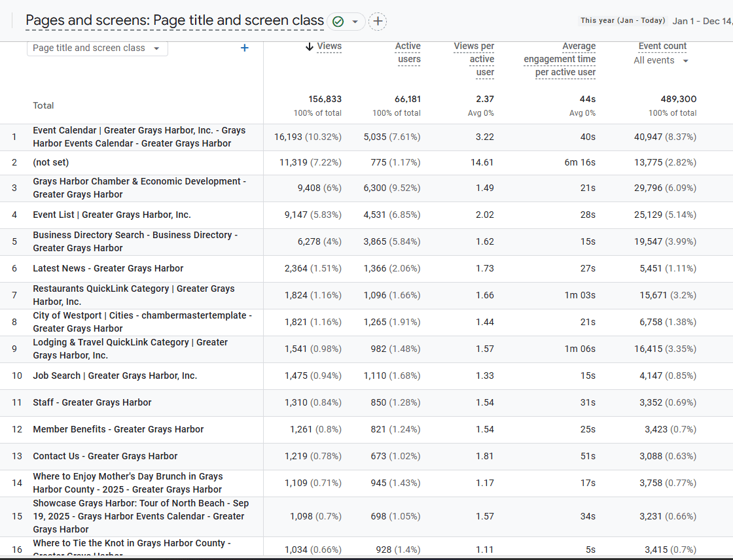This screenshot has width=733, height=560.
Task: Click the circled plus icon beside report title
Action: click(x=378, y=22)
